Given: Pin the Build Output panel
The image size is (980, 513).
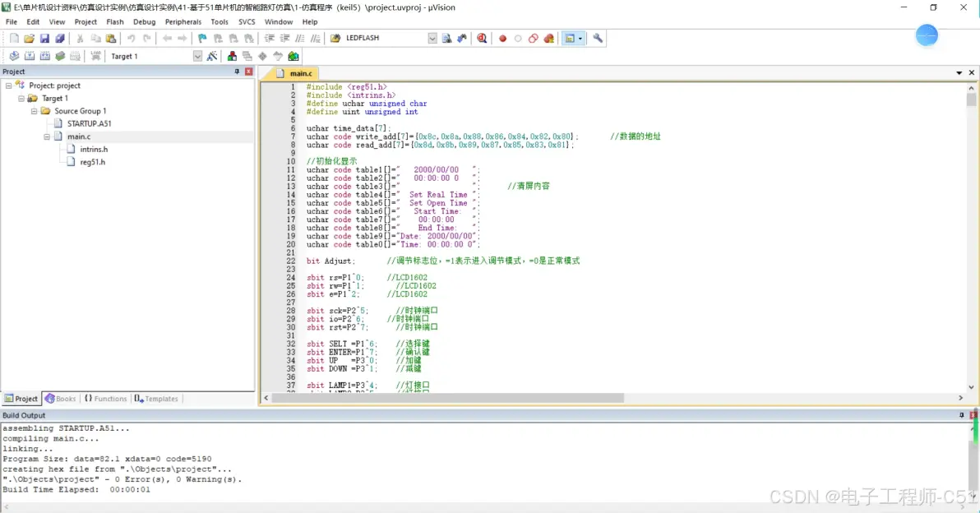Looking at the screenshot, I should [x=962, y=415].
